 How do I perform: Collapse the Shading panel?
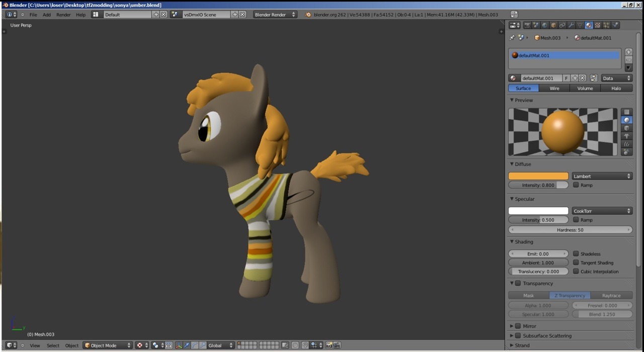coord(512,242)
